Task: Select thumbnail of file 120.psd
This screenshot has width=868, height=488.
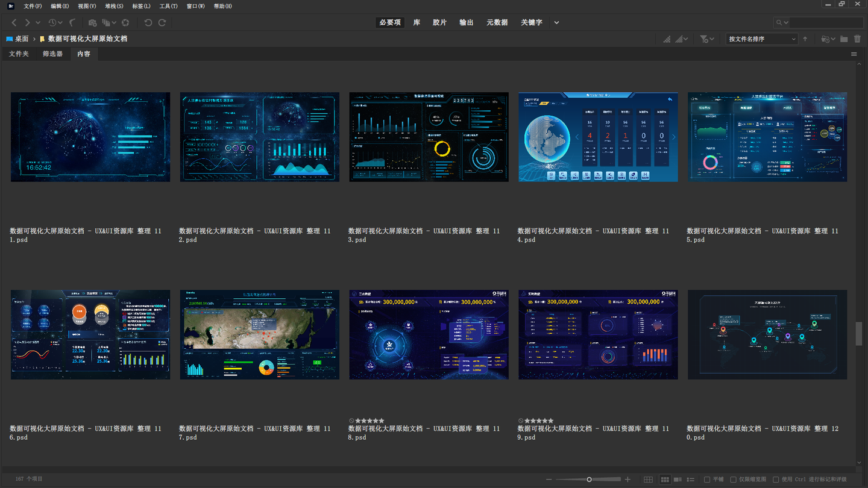Action: pos(767,335)
